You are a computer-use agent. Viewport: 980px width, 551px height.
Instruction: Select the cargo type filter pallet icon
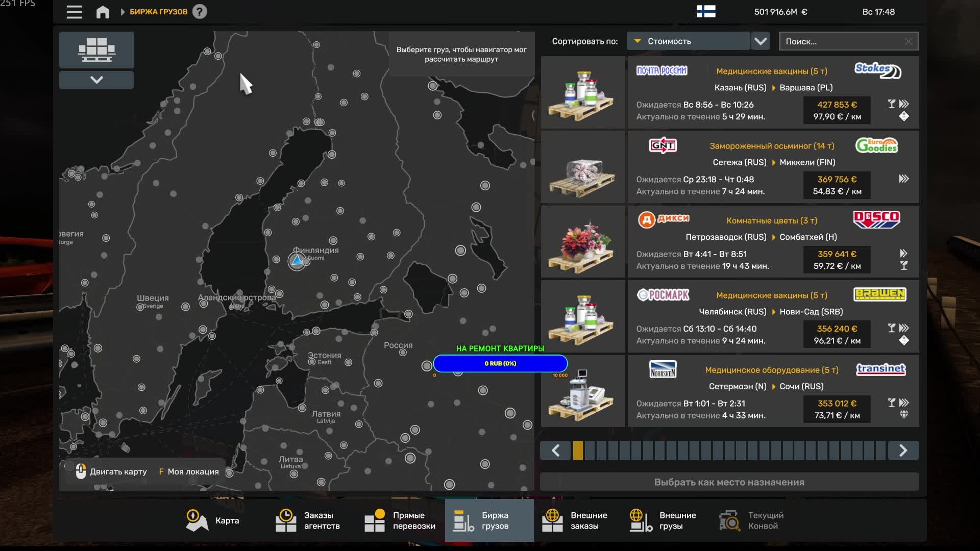click(x=96, y=49)
